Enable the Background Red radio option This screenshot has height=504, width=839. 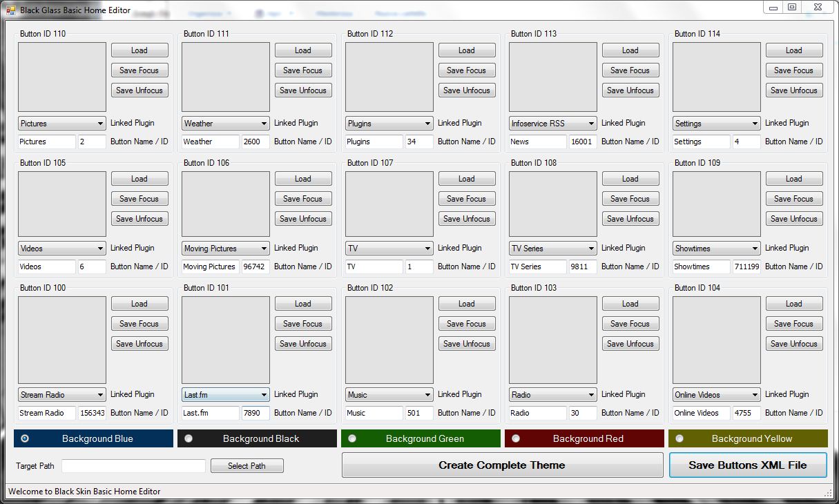click(516, 438)
